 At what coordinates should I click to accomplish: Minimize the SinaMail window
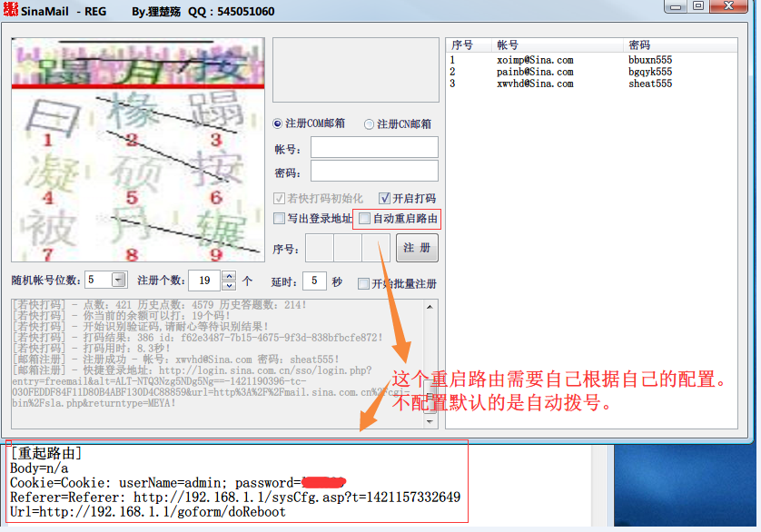(676, 6)
